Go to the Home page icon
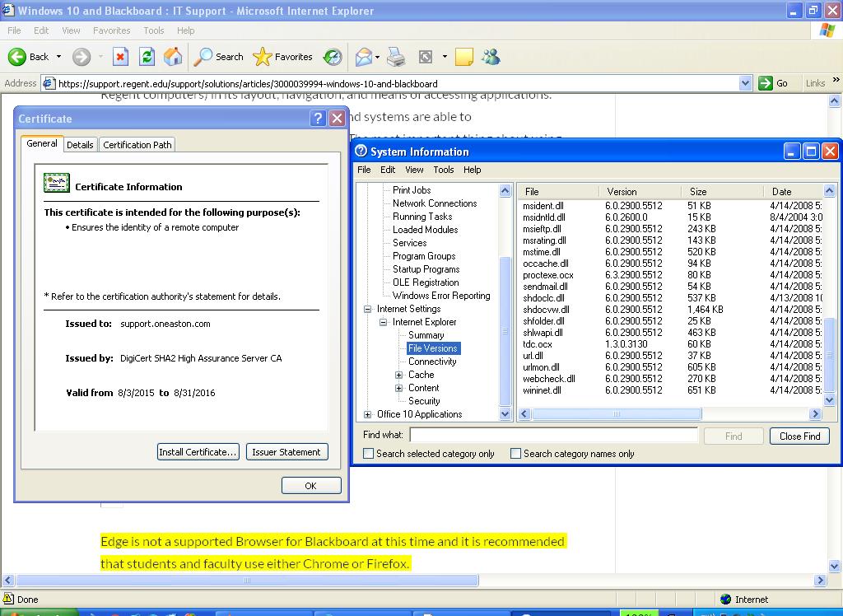 point(173,57)
